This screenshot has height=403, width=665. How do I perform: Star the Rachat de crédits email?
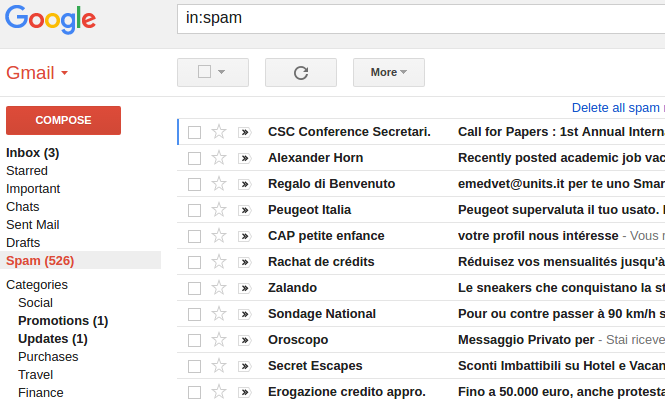click(x=219, y=262)
